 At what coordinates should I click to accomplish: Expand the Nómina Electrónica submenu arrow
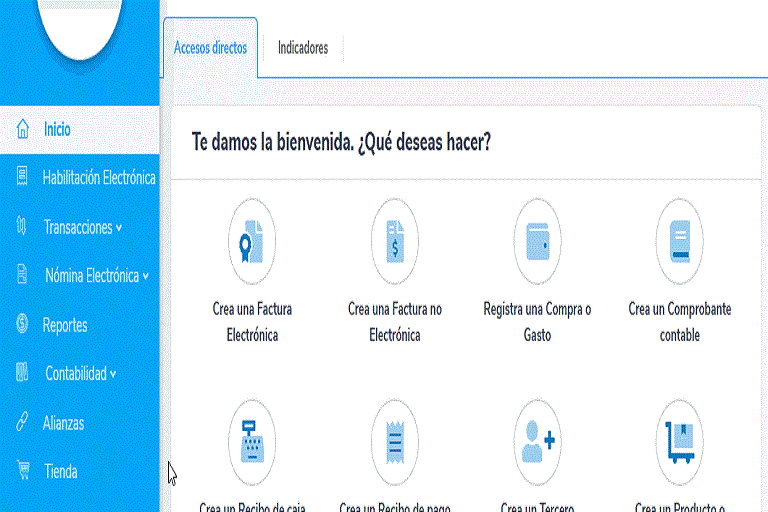pos(146,277)
